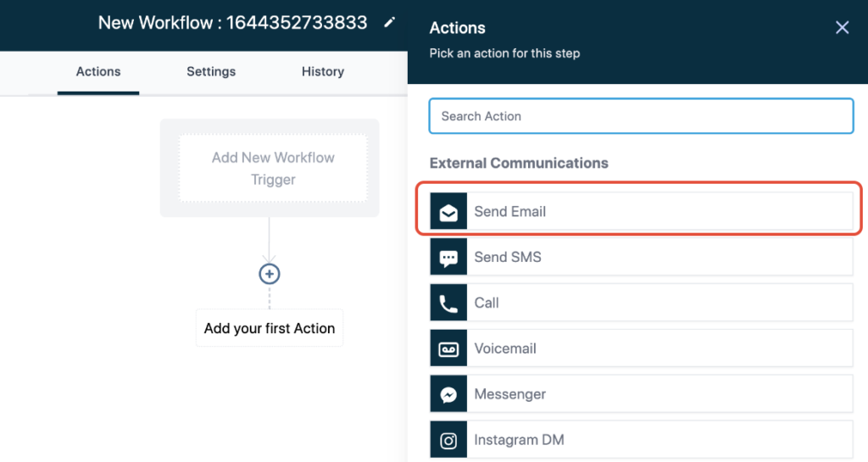
Task: Choose the Send Email action label
Action: tap(510, 212)
